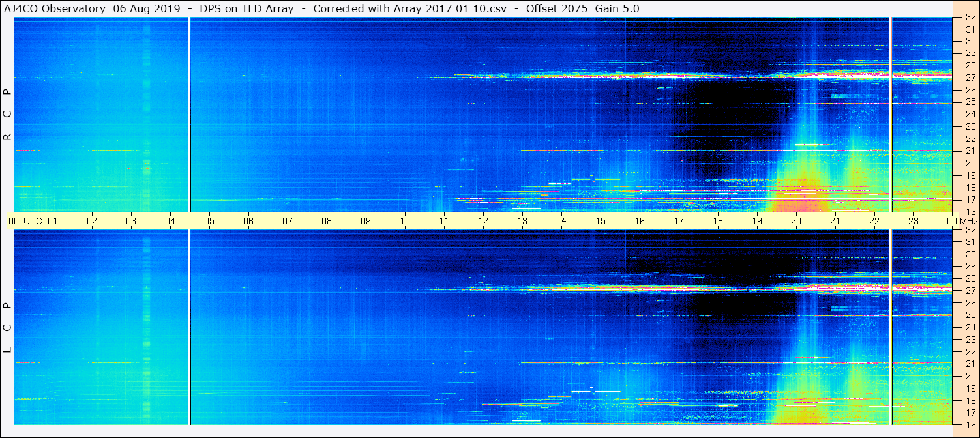Screen dimensions: 980x438
Task: Click the 22 MHz label of RCP panel
Action: 970,138
